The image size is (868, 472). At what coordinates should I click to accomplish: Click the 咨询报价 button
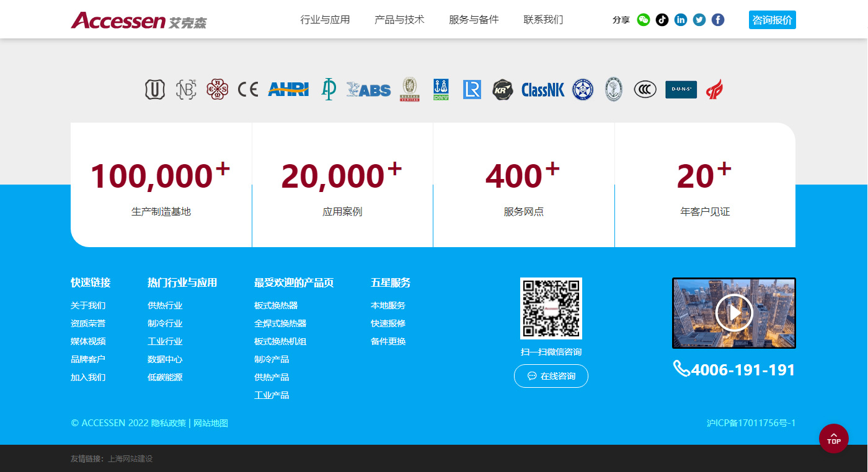pos(772,20)
